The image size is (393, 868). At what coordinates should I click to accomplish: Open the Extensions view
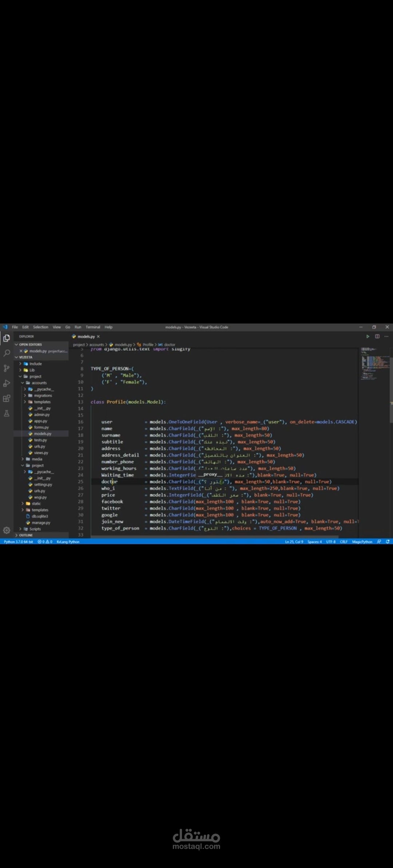(x=7, y=398)
